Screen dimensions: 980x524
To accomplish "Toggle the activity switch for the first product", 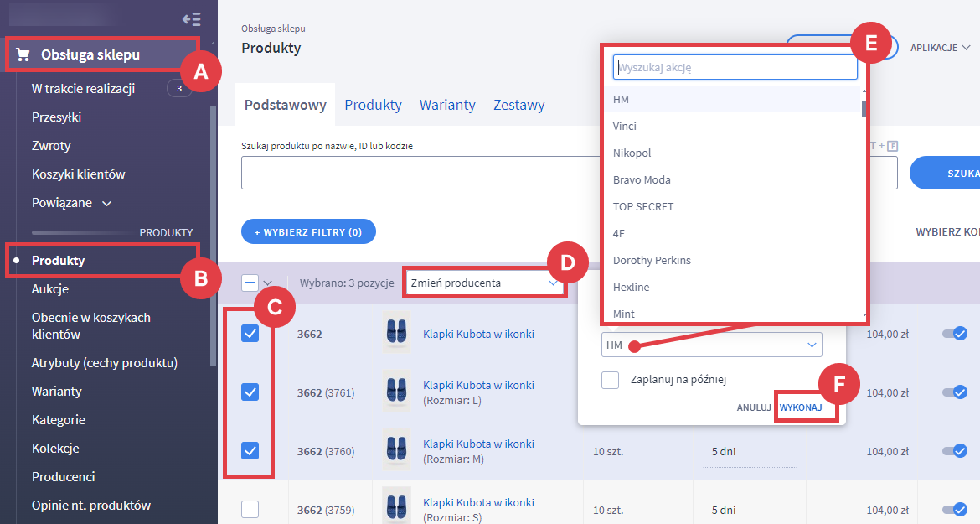I will 953,334.
